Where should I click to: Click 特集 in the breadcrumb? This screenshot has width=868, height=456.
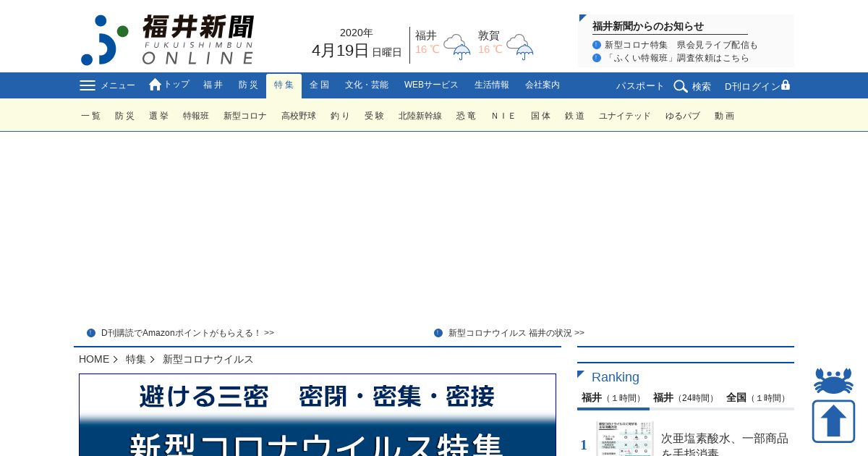[x=136, y=359]
